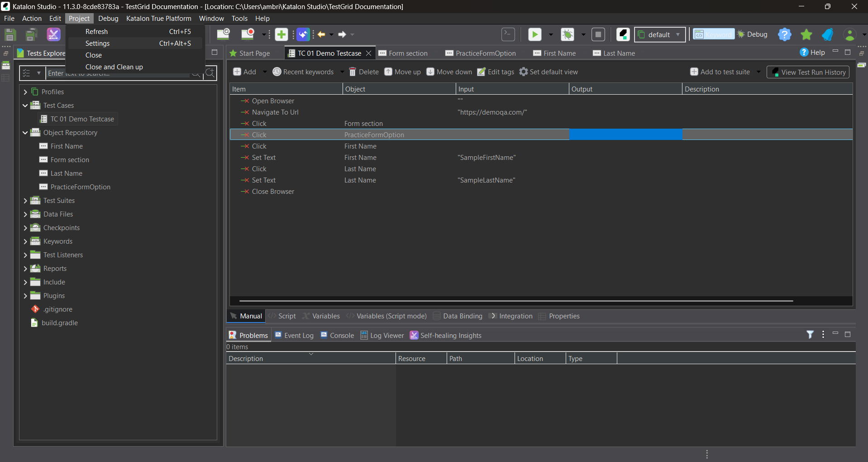Image resolution: width=868 pixels, height=462 pixels.
Task: Open the command line terminal icon
Action: tap(508, 34)
